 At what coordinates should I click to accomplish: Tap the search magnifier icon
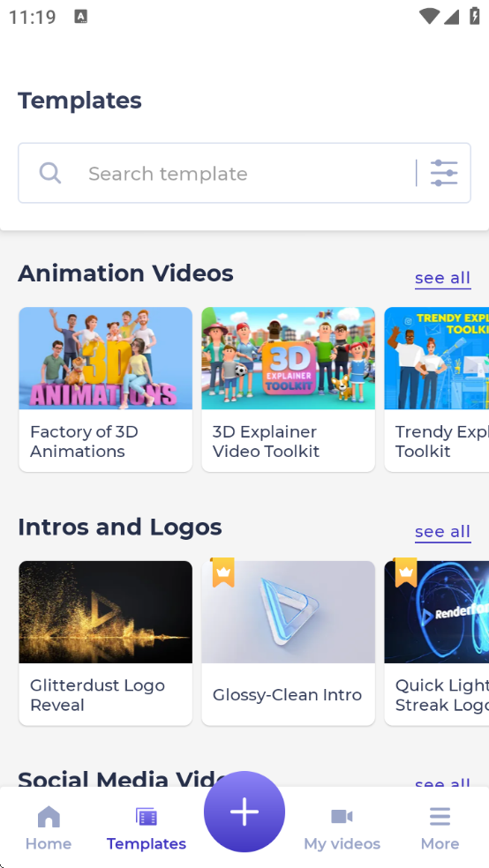tap(49, 173)
